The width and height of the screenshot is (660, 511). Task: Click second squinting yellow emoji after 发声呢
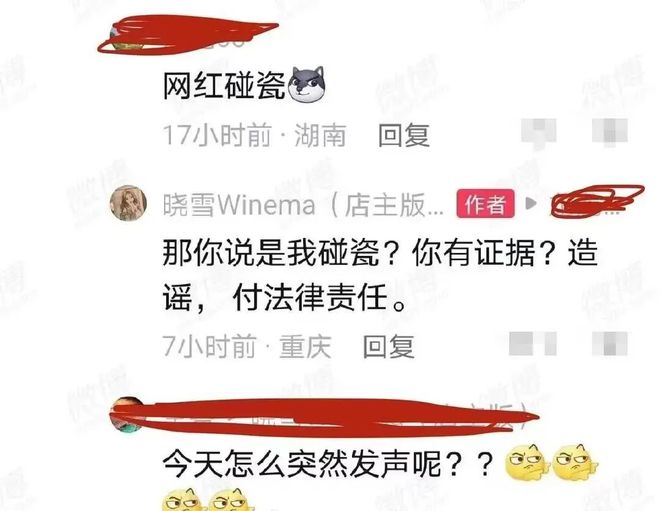coord(574,463)
